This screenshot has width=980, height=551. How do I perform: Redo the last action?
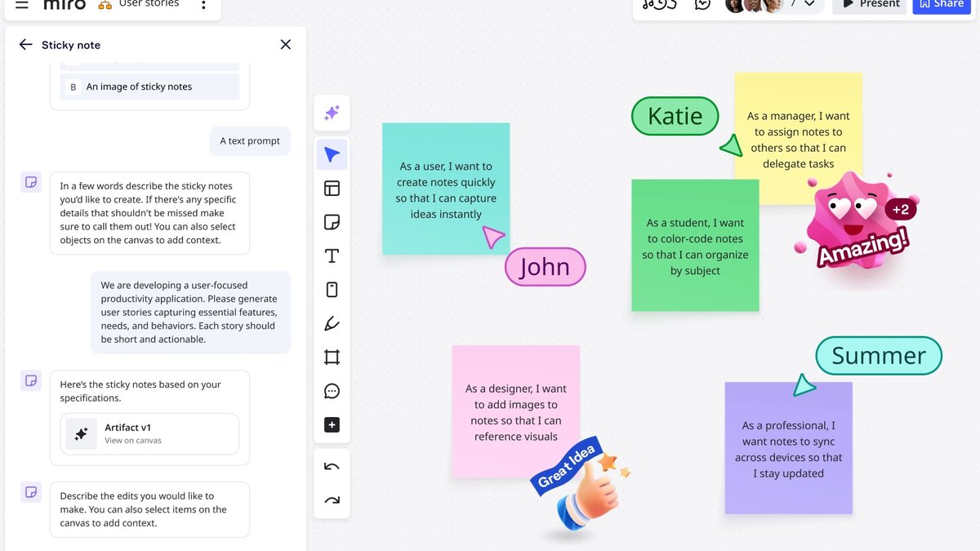pos(332,500)
